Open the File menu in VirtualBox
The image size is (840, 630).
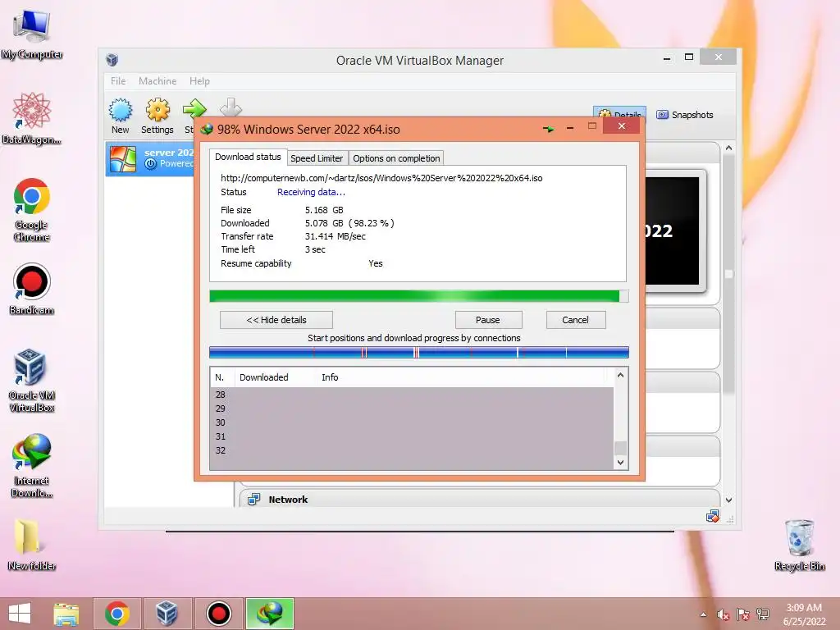click(118, 81)
